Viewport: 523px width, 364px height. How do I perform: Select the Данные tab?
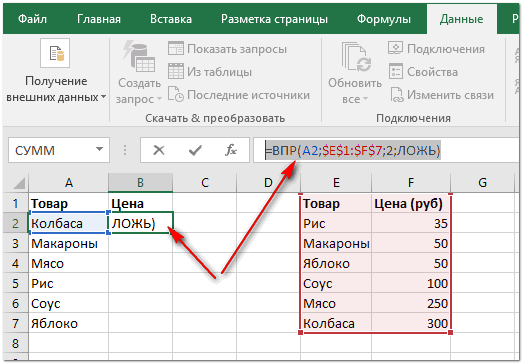pyautogui.click(x=461, y=19)
